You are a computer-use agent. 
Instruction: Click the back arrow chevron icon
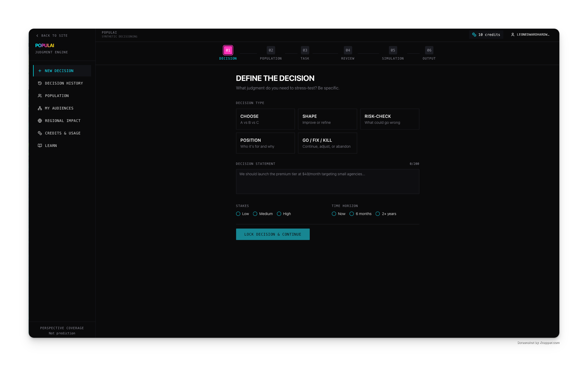pos(37,36)
